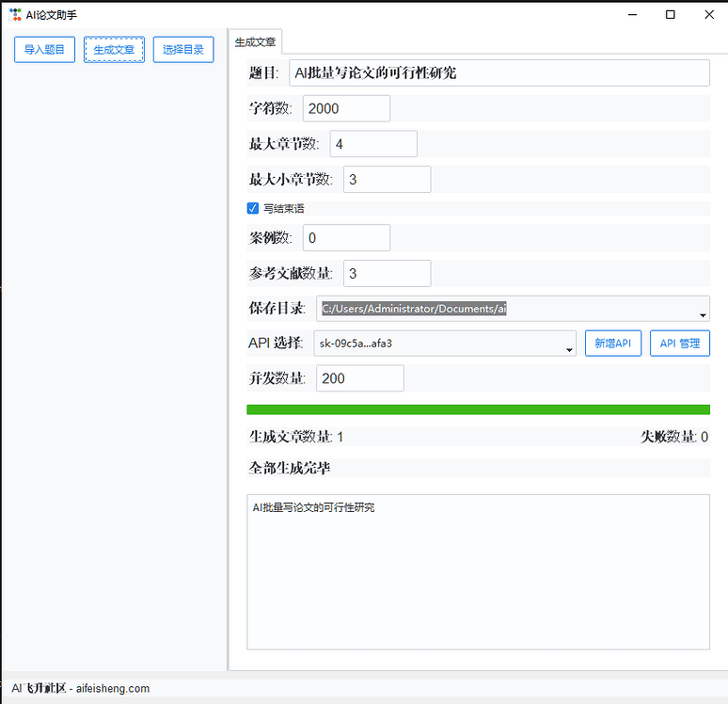
Task: Click the 生成文章数量: 1 label
Action: click(296, 437)
